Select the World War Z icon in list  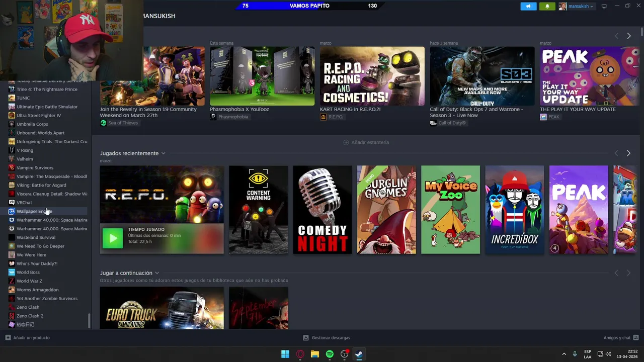pyautogui.click(x=12, y=281)
